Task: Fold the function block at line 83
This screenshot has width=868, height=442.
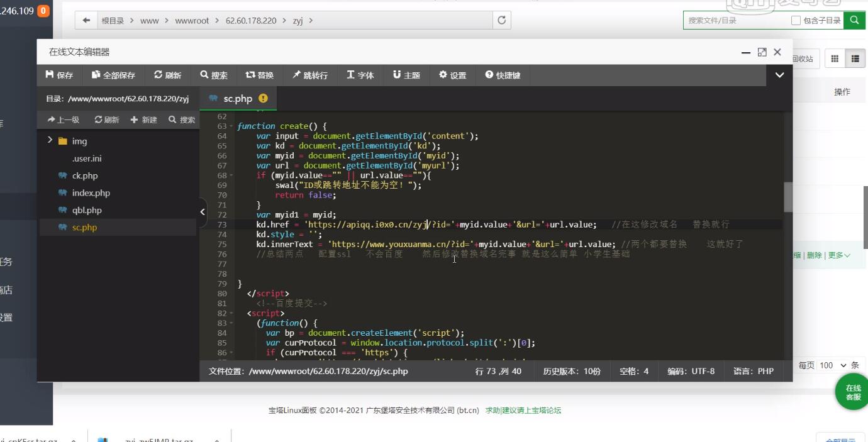Action: point(231,323)
